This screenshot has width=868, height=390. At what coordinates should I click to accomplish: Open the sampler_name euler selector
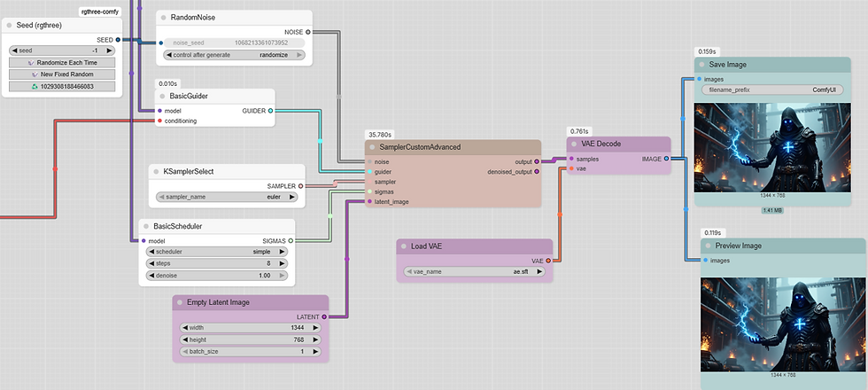[227, 197]
